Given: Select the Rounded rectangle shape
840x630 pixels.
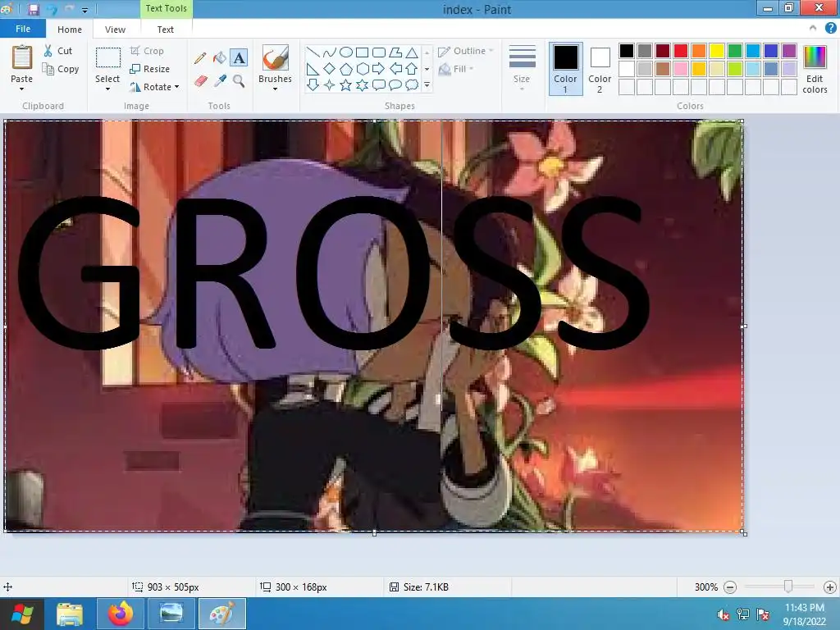Looking at the screenshot, I should tap(379, 52).
